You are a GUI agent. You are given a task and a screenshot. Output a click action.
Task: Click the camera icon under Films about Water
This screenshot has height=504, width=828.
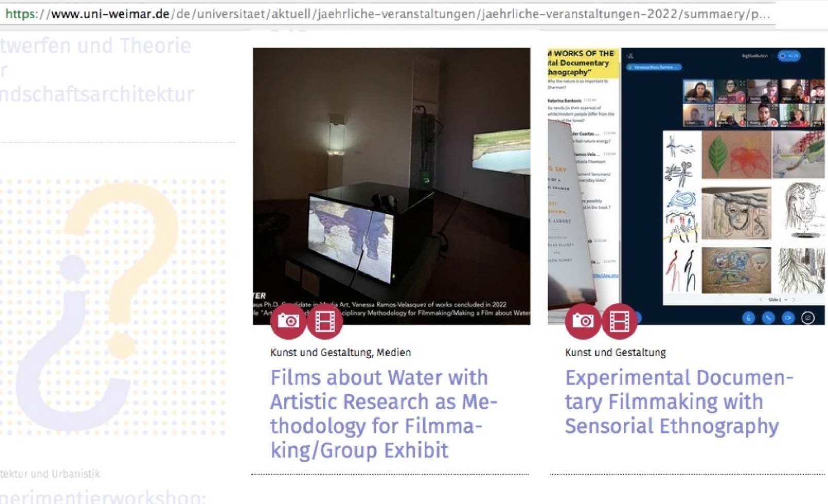288,322
